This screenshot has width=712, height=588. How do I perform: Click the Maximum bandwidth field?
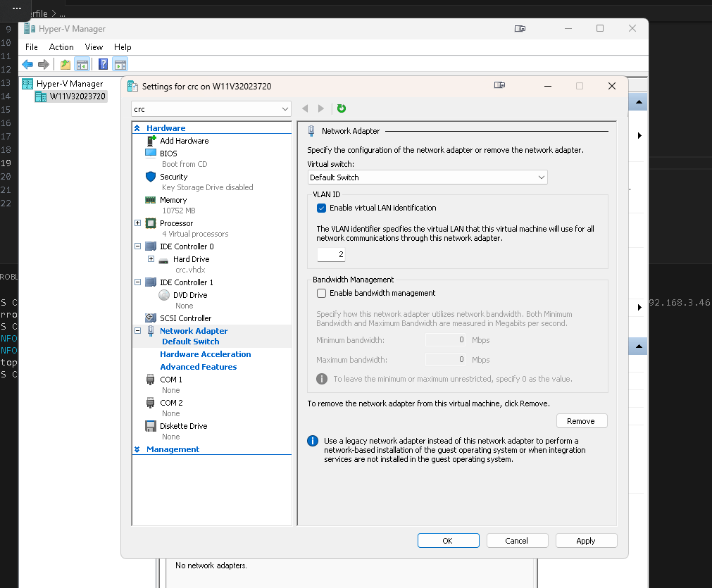(446, 360)
